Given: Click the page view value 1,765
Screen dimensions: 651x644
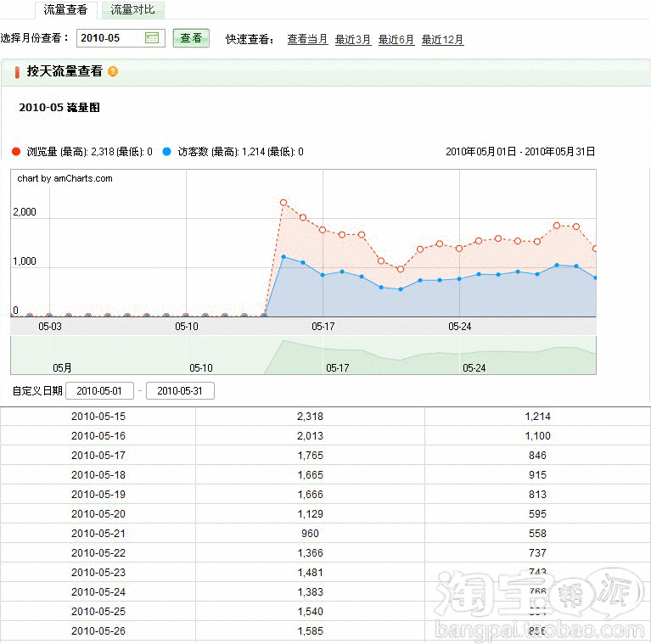Looking at the screenshot, I should point(310,456).
